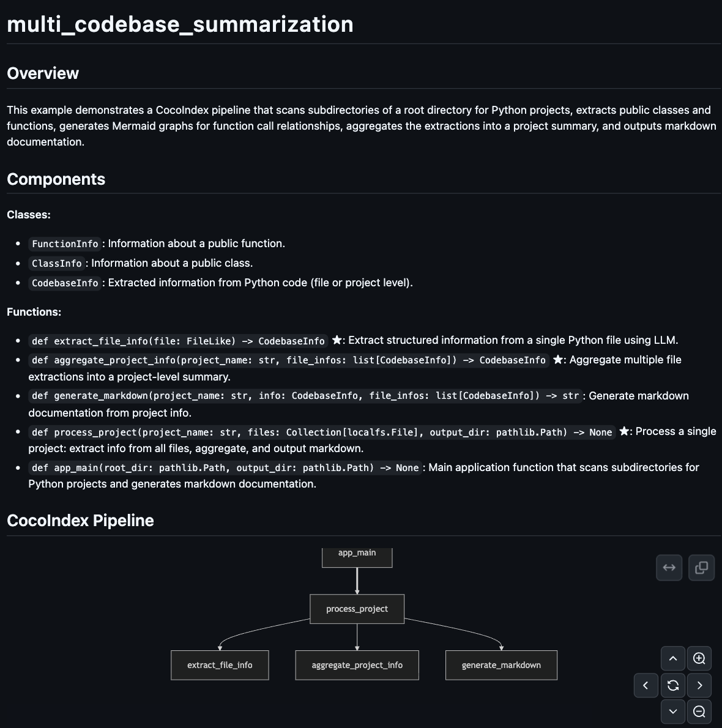Image resolution: width=722 pixels, height=728 pixels.
Task: Select the ClassInfo code snippet under Classes
Action: 56,263
